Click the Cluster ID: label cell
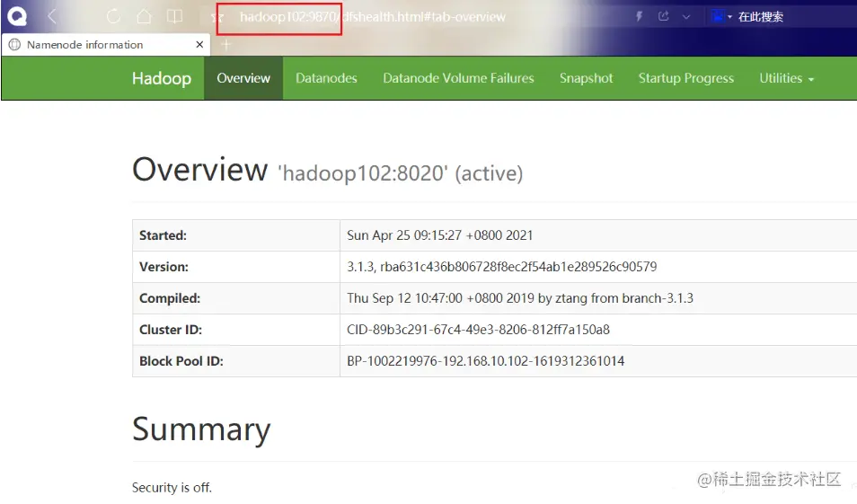 [x=236, y=330]
